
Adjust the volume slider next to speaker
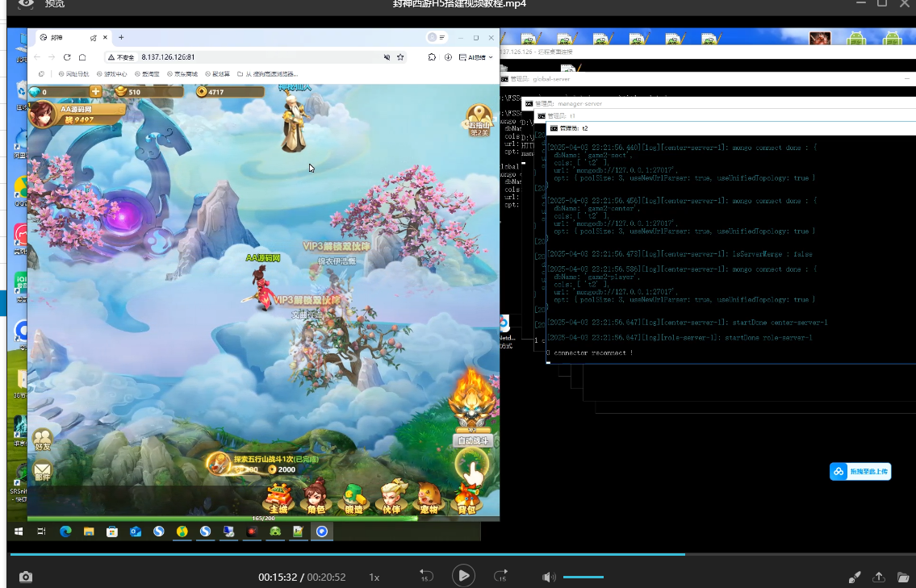(x=583, y=577)
